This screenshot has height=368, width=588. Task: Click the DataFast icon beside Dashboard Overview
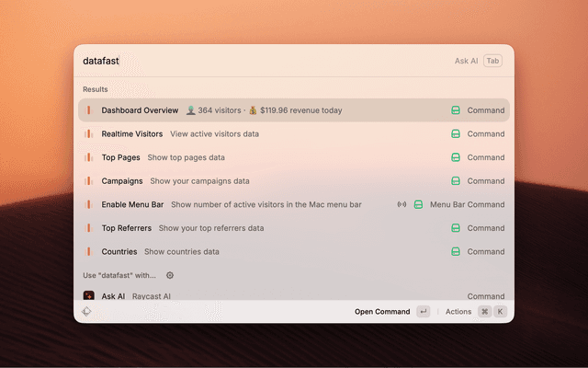[x=89, y=110]
